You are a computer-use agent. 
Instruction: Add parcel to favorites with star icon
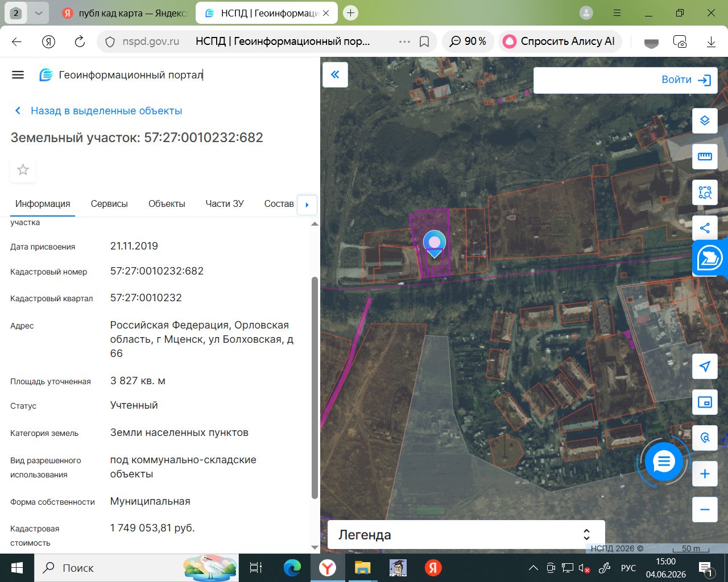click(x=23, y=169)
